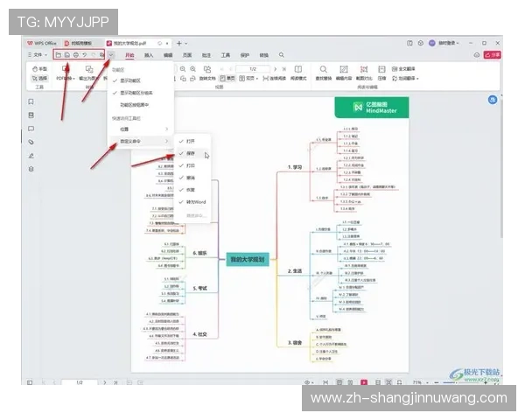Toggle the Print (打印) command checkmark
This screenshot has width=525, height=420.
coord(192,165)
